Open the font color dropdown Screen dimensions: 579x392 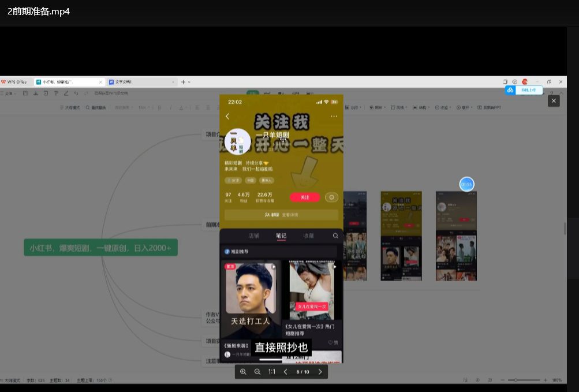(x=182, y=107)
